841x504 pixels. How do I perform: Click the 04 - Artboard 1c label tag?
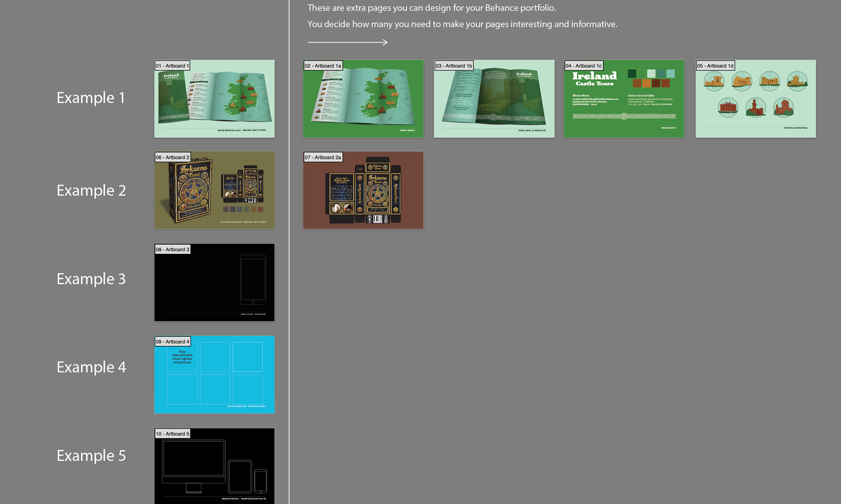[x=584, y=66]
